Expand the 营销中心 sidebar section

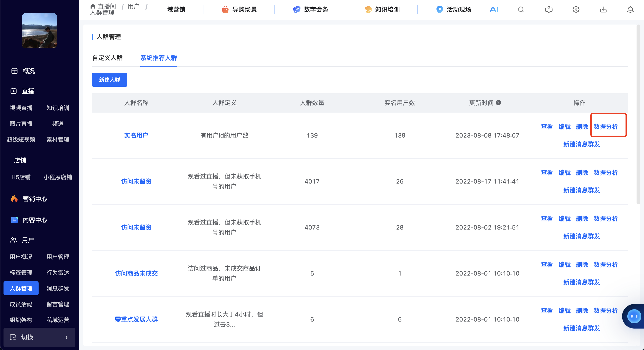click(x=35, y=199)
